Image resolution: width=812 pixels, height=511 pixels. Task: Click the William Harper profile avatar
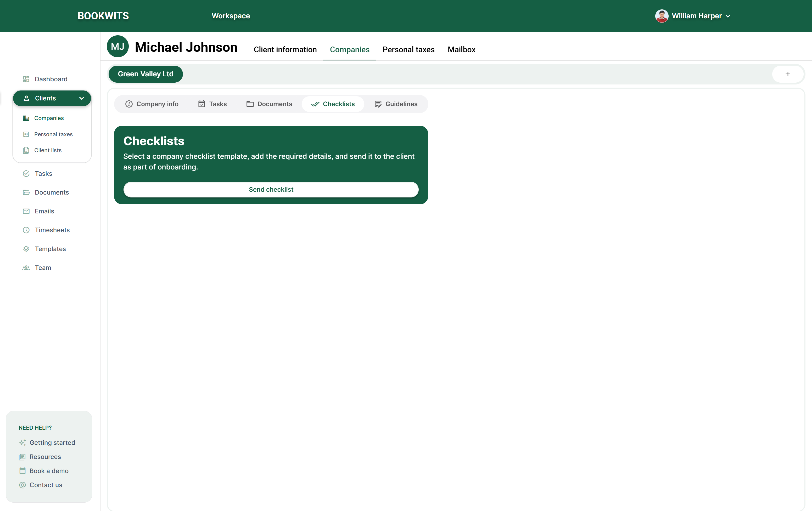[662, 16]
